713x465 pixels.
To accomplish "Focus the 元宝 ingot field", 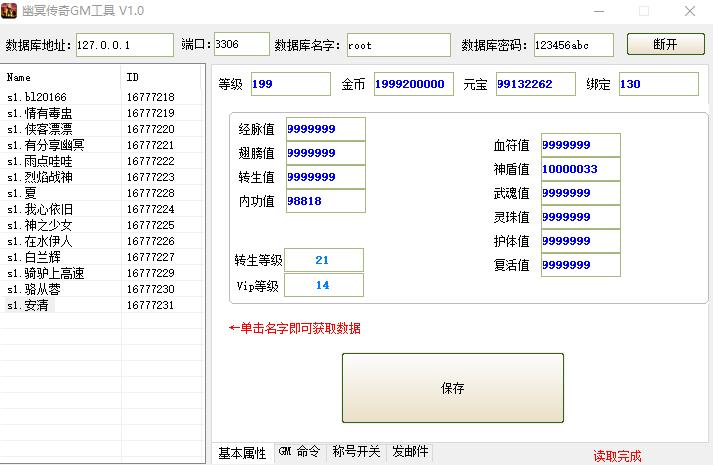I will [535, 84].
